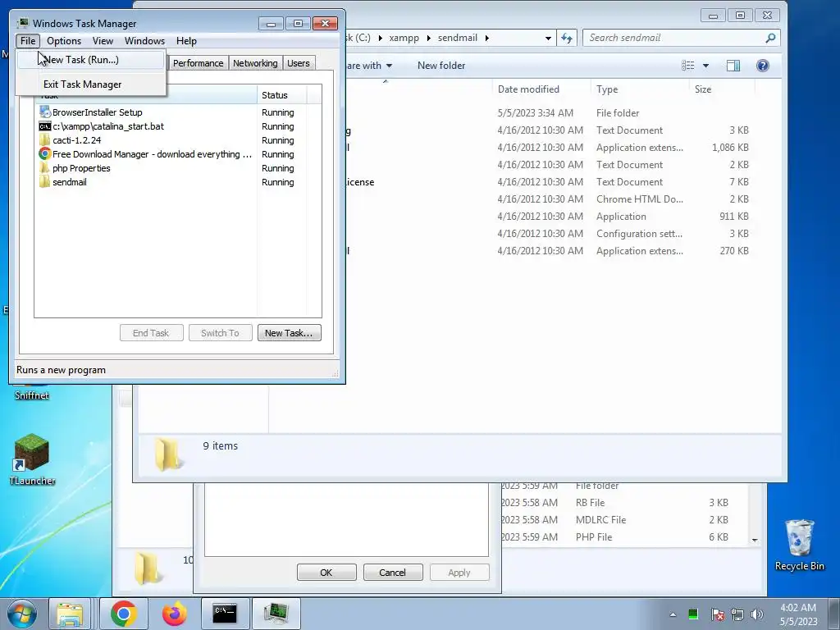840x630 pixels.
Task: Open the Task Manager taskbar item
Action: 276,614
